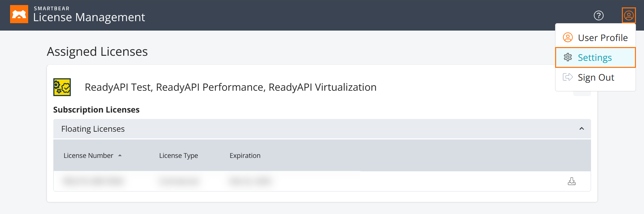Click the person icon beside User Profile
The height and width of the screenshot is (214, 644).
(568, 37)
